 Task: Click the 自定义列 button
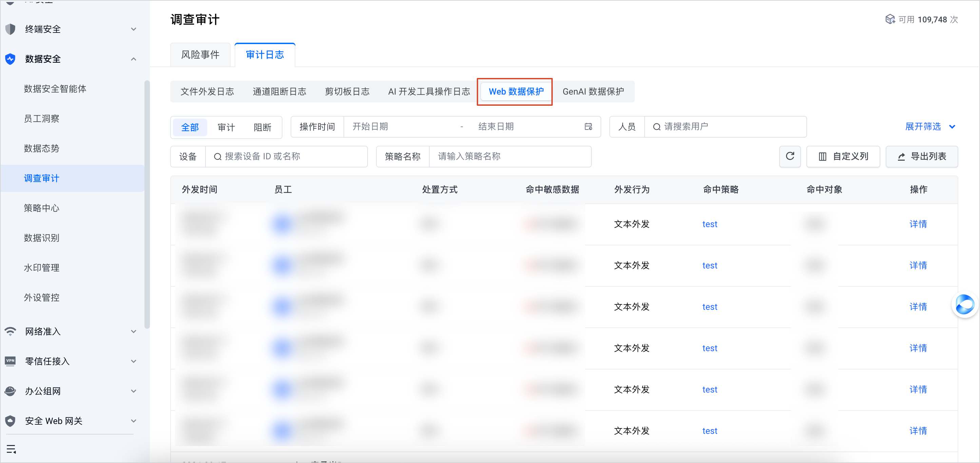843,156
